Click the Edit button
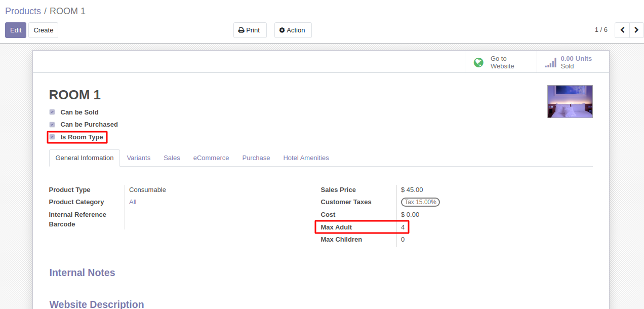This screenshot has height=309, width=644. coord(16,30)
